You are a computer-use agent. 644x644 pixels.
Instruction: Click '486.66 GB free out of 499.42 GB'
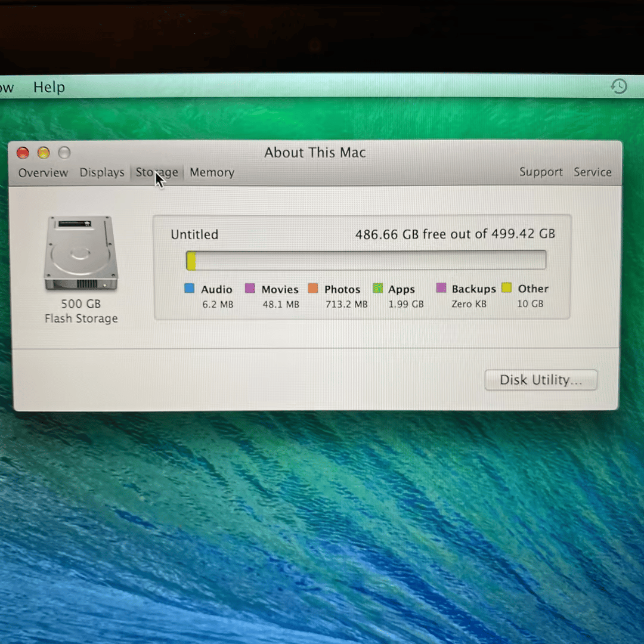[x=455, y=234]
